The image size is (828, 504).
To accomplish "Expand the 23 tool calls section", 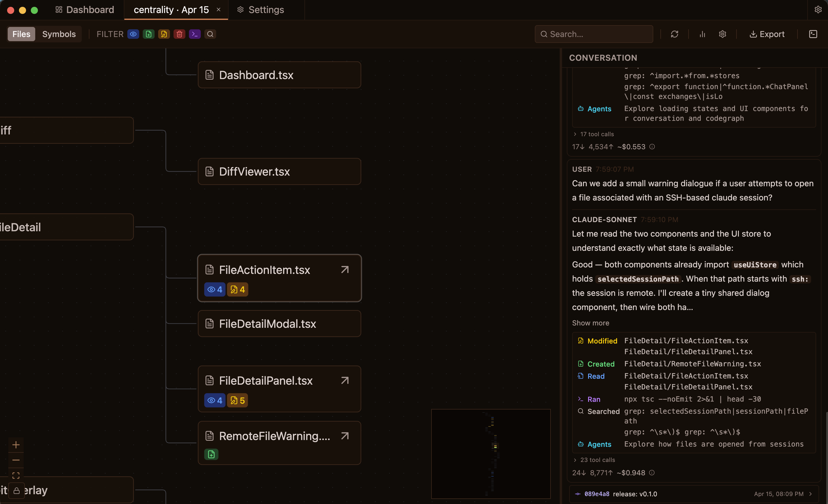I will coord(594,460).
